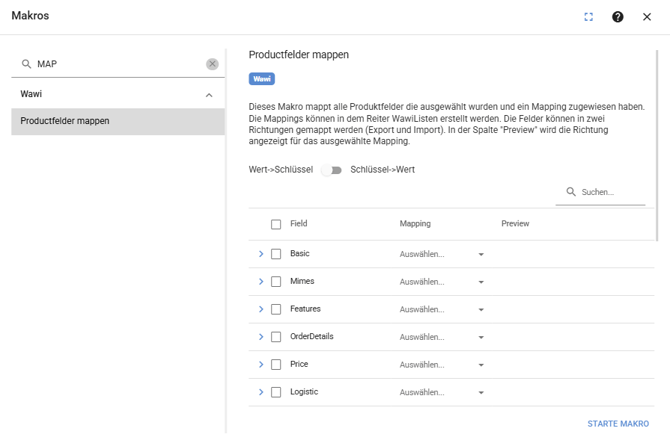Clear the MAP search text

tap(212, 64)
